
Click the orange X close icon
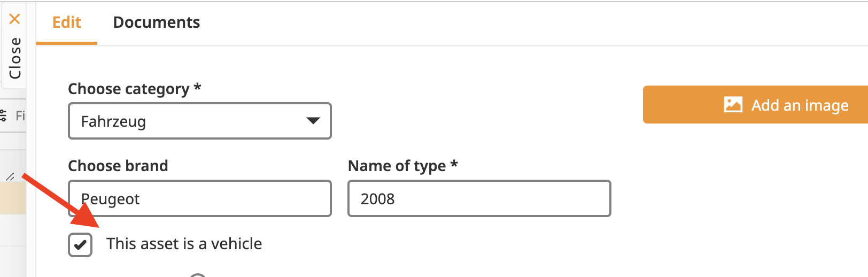15,19
